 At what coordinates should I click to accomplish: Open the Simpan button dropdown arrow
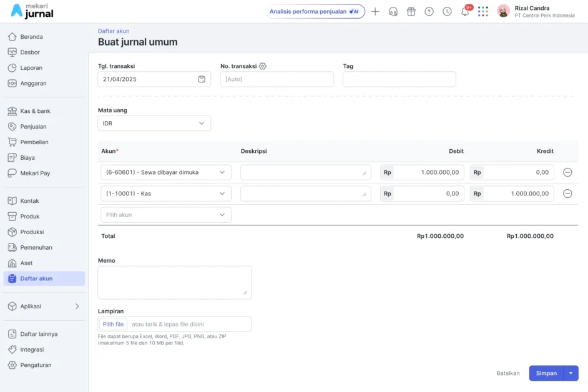(x=571, y=373)
